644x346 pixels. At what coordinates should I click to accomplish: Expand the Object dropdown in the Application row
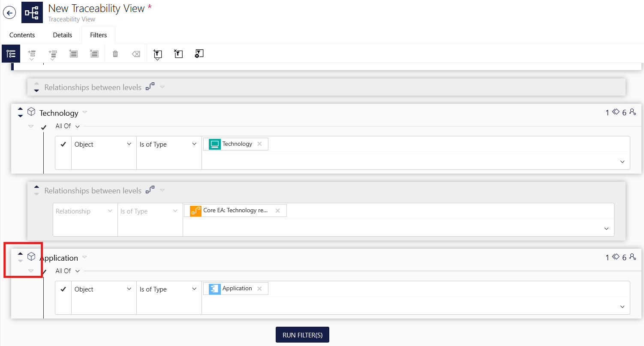click(104, 289)
